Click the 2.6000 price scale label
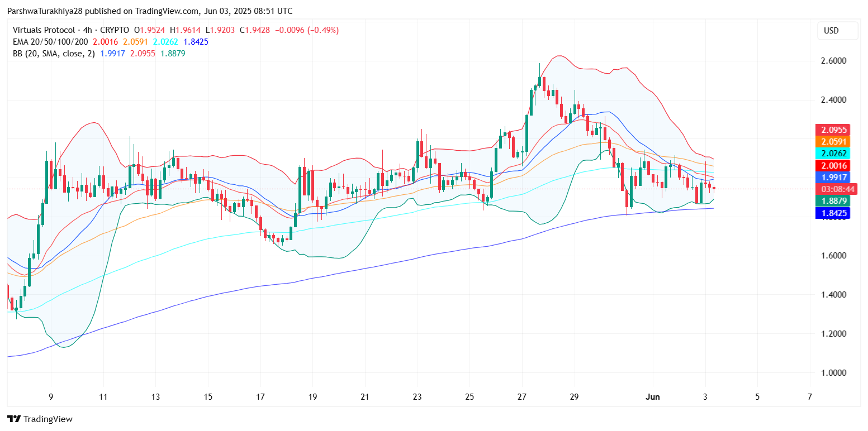Screen dimensions: 868x431 [x=832, y=61]
